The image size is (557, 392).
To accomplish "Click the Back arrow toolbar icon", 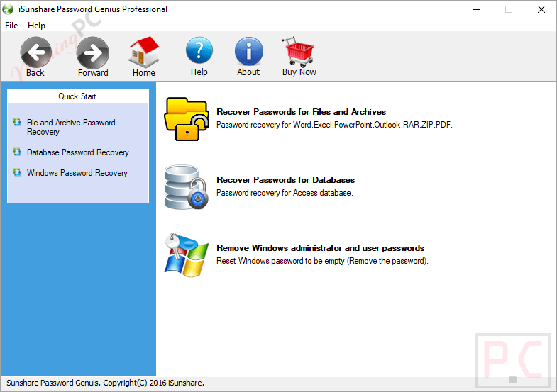I will click(x=35, y=52).
